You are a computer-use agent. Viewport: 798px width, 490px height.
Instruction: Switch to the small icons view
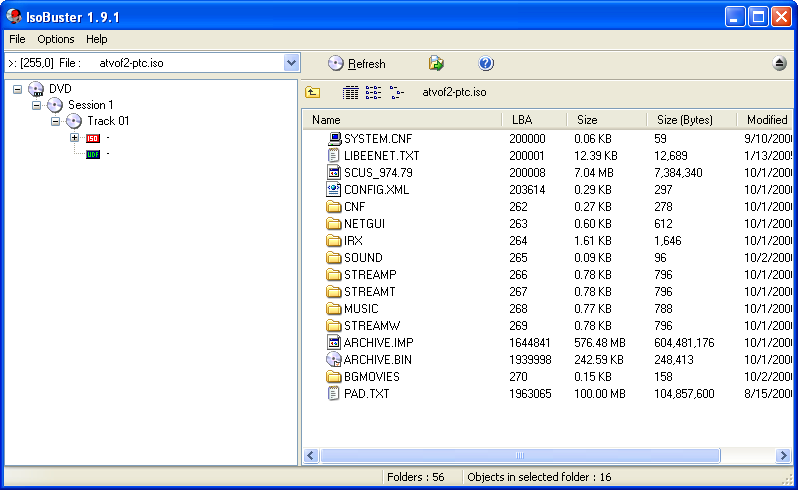point(373,92)
